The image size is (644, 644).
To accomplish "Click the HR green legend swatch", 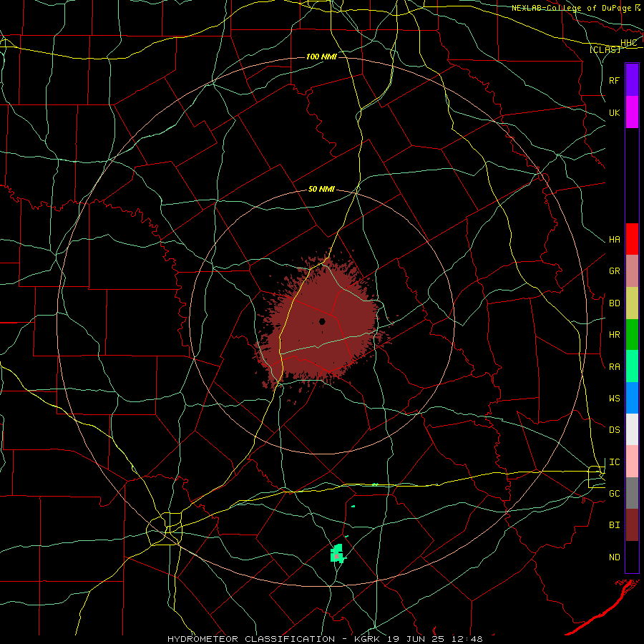I will coord(632,335).
